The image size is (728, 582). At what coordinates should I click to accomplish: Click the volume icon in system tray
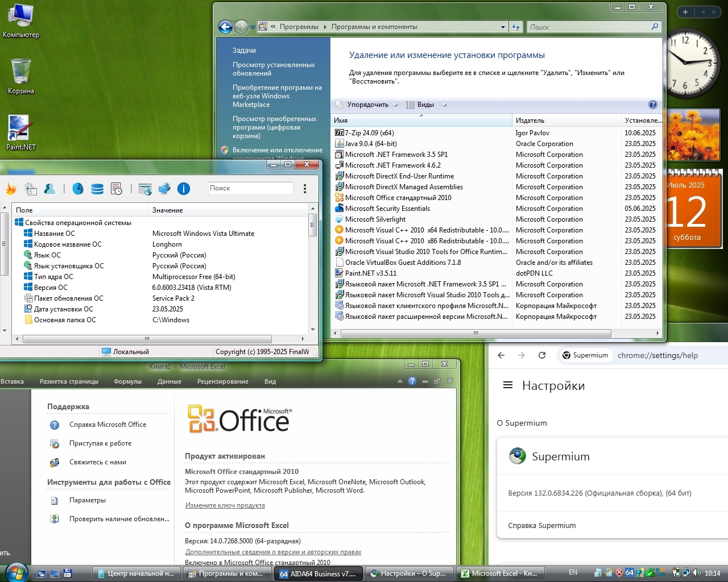697,573
